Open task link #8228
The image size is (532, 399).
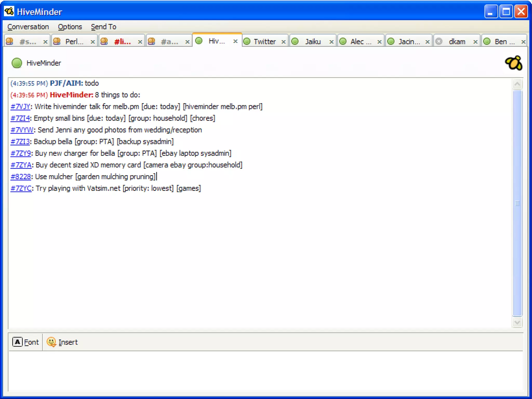(x=21, y=177)
